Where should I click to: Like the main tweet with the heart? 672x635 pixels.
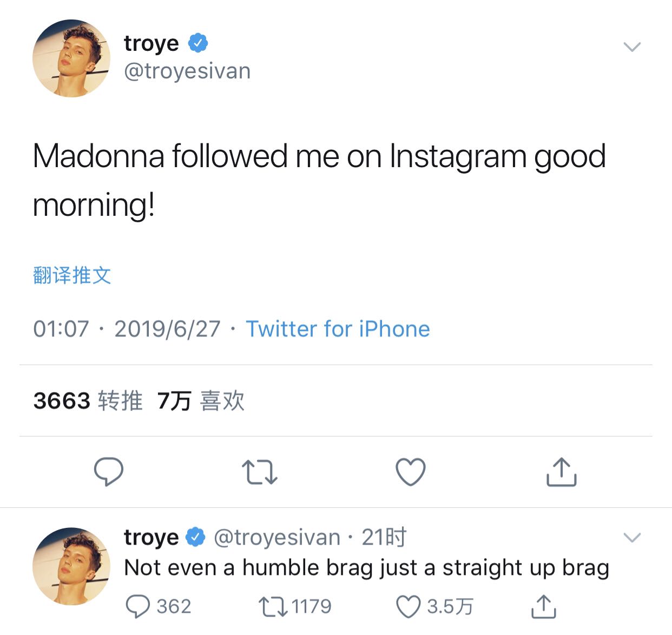coord(411,472)
